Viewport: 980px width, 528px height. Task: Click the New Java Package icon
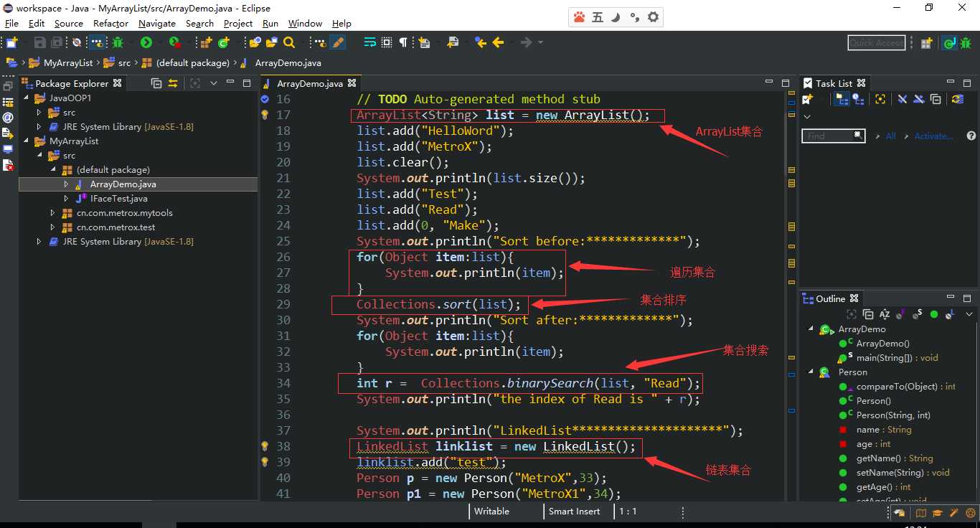pos(207,43)
